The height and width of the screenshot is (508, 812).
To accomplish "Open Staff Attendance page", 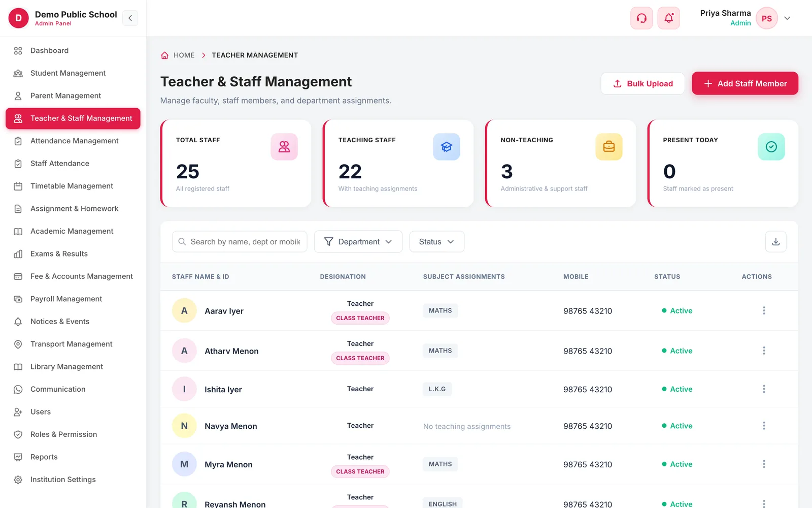I will pyautogui.click(x=73, y=164).
